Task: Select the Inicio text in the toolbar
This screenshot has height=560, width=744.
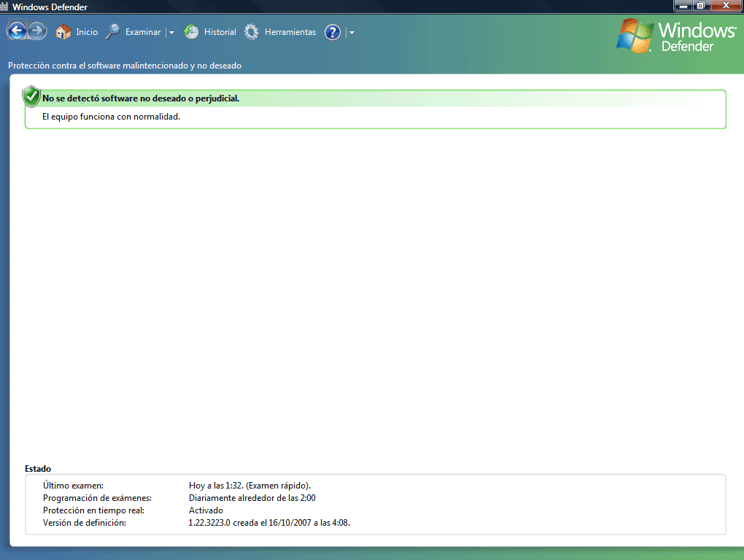Action: click(87, 32)
